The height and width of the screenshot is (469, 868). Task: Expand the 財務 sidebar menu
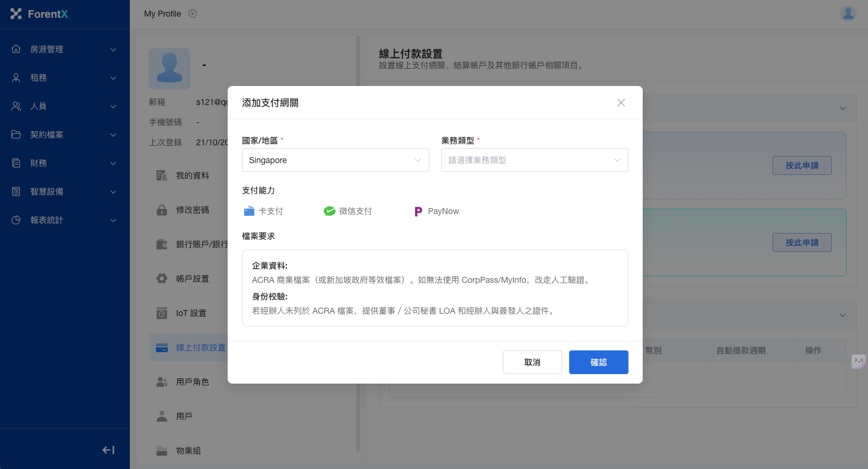tap(65, 163)
